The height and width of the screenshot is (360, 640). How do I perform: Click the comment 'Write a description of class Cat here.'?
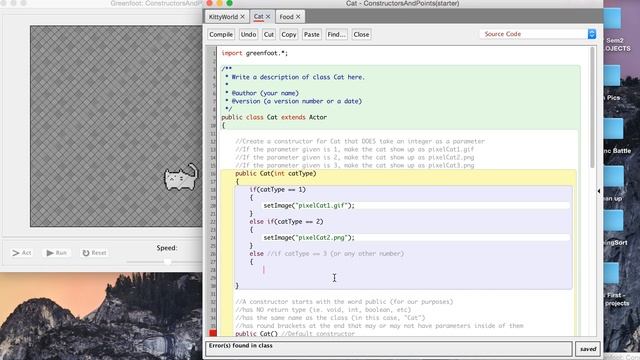pos(298,77)
